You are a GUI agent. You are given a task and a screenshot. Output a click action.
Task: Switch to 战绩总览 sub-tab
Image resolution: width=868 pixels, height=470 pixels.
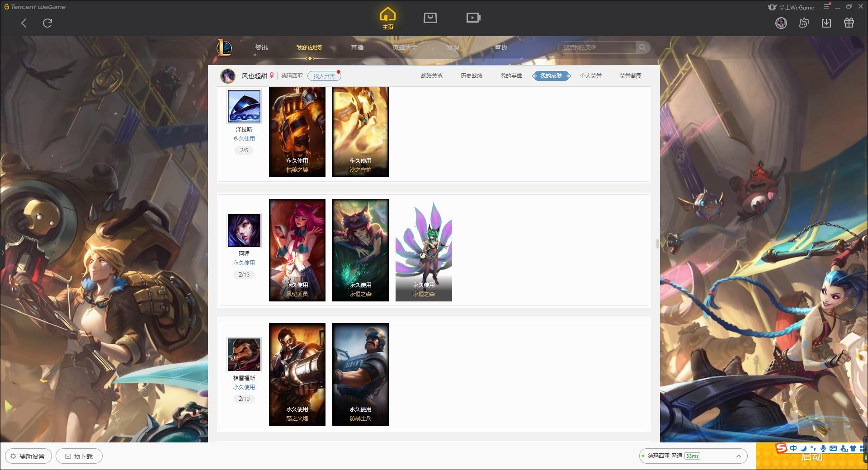432,76
